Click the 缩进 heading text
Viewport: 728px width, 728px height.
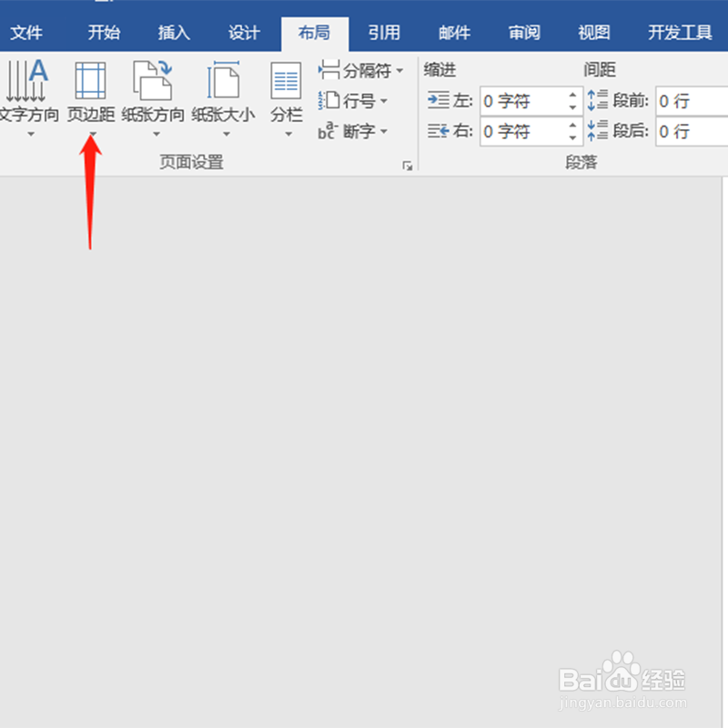440,70
